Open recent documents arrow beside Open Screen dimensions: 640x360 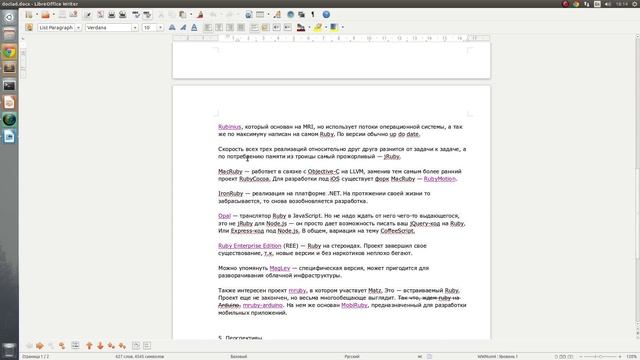[53, 15]
